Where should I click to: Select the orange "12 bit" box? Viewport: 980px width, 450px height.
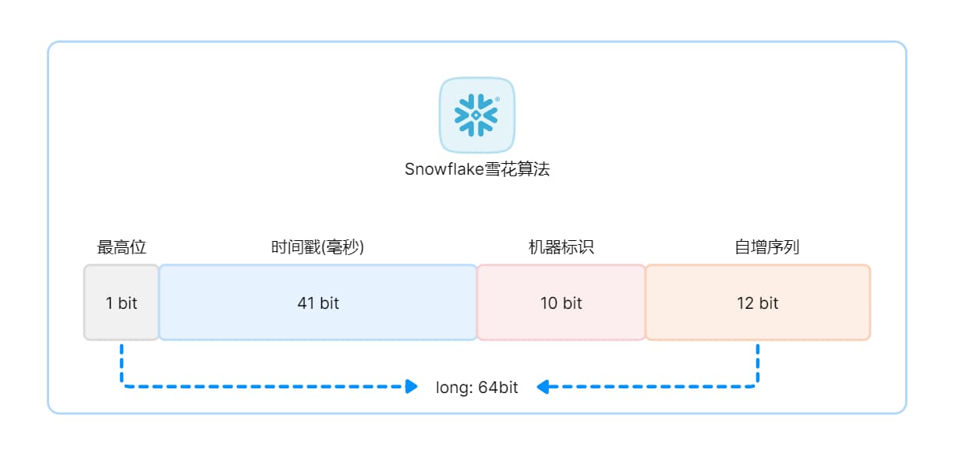click(x=758, y=303)
